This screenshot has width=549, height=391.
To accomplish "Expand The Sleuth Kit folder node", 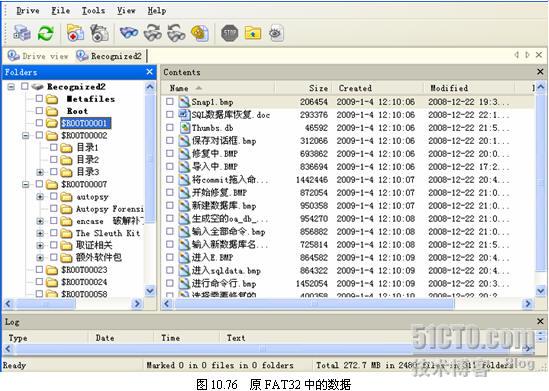I will pos(40,233).
